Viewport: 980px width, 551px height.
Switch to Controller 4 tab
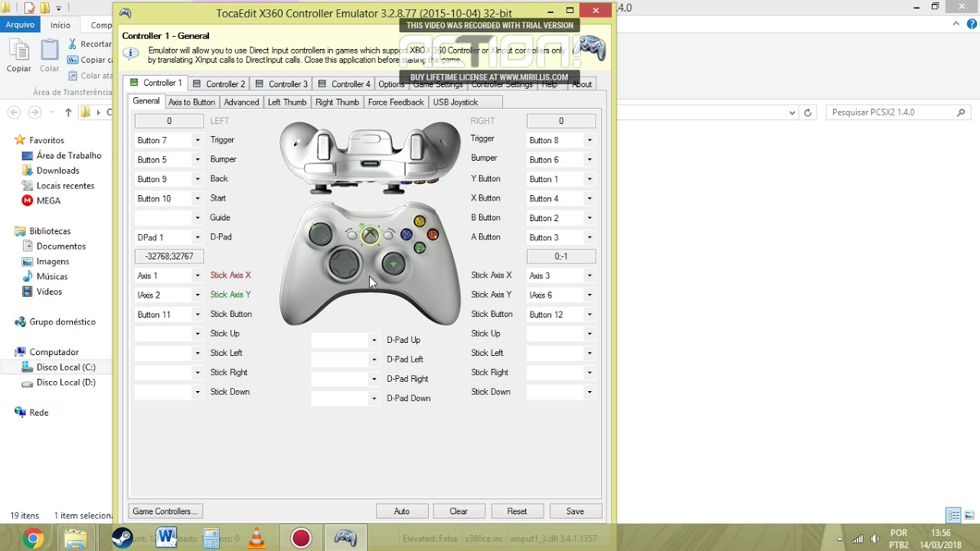tap(344, 84)
